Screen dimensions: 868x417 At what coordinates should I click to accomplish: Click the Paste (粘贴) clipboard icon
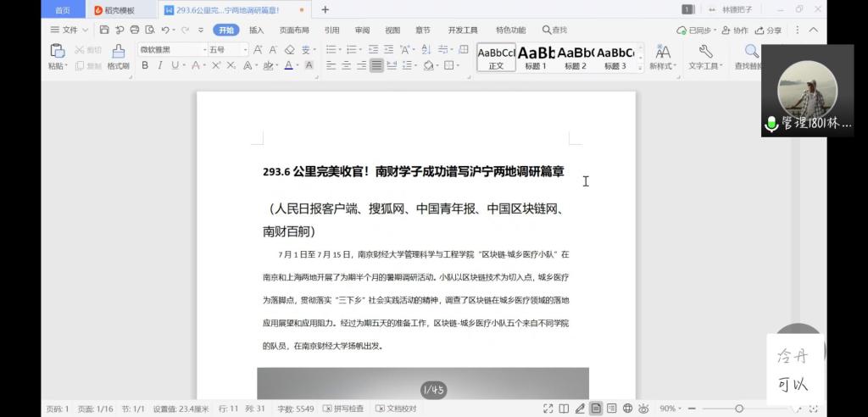(57, 52)
